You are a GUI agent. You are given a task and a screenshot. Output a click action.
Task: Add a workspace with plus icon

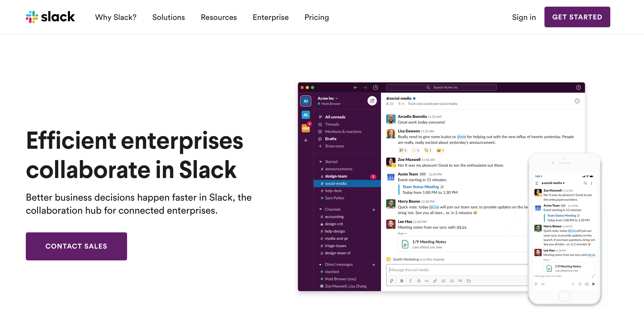pos(306,140)
